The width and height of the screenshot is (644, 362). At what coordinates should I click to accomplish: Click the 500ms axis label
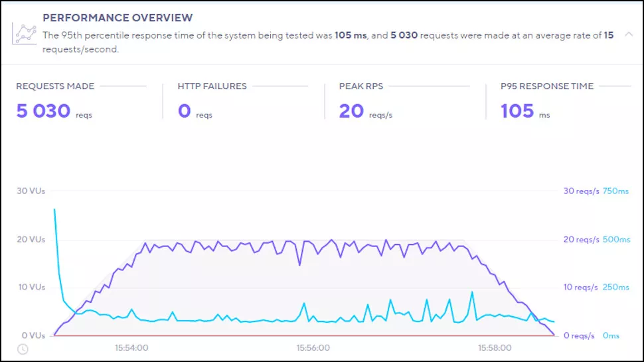[x=617, y=239]
